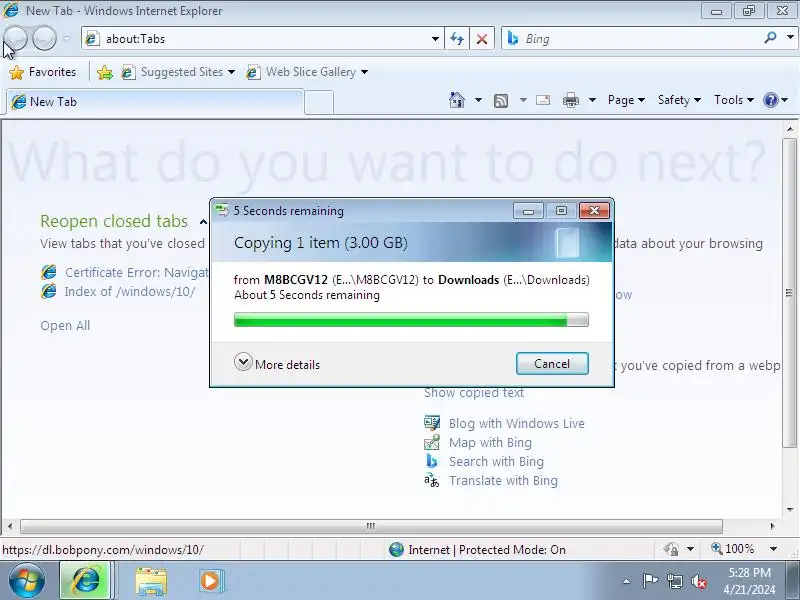Click Internet Explorer taskbar icon
Image resolution: width=800 pixels, height=600 pixels.
tap(86, 581)
